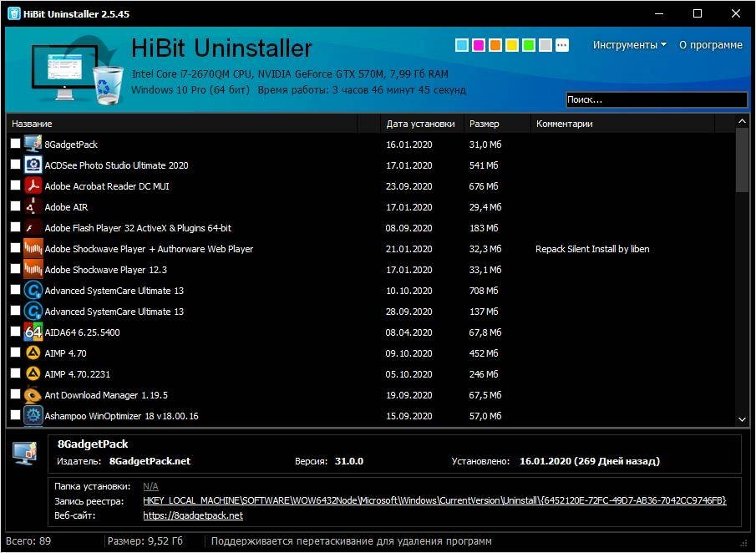Open the https://8gadgetpack.net website link

tap(193, 515)
